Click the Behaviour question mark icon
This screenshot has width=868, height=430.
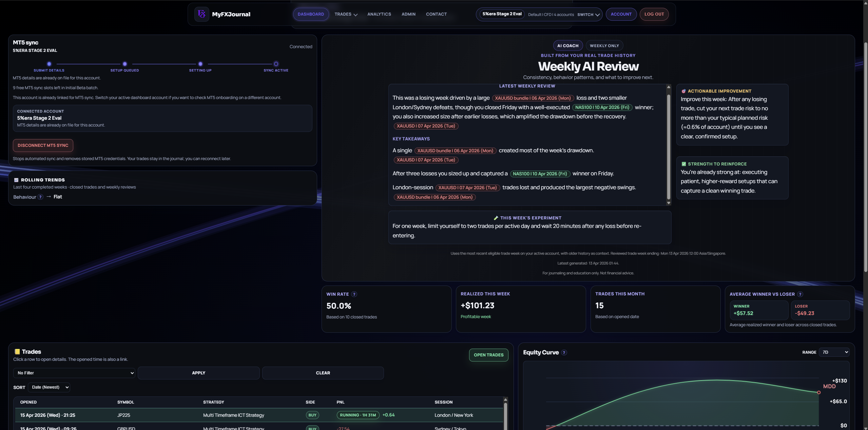click(40, 197)
